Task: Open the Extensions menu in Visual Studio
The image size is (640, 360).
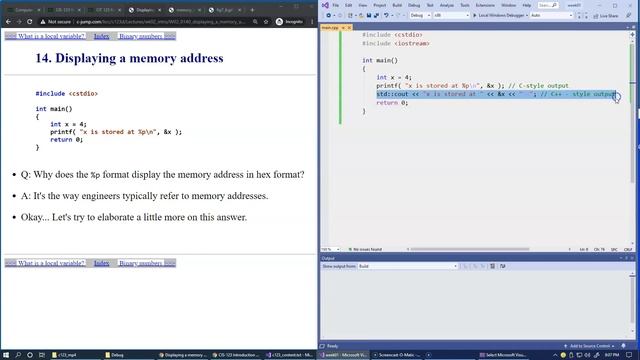Action: (485, 5)
